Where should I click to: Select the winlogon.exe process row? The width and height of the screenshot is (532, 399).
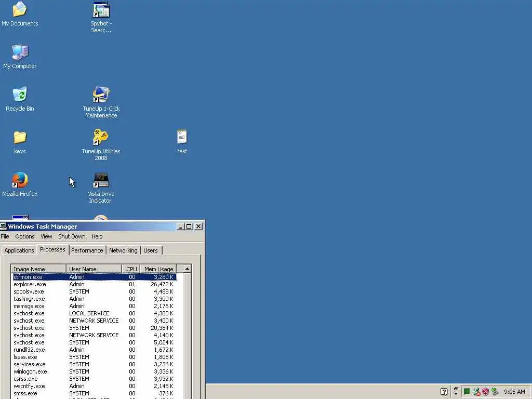[94, 371]
